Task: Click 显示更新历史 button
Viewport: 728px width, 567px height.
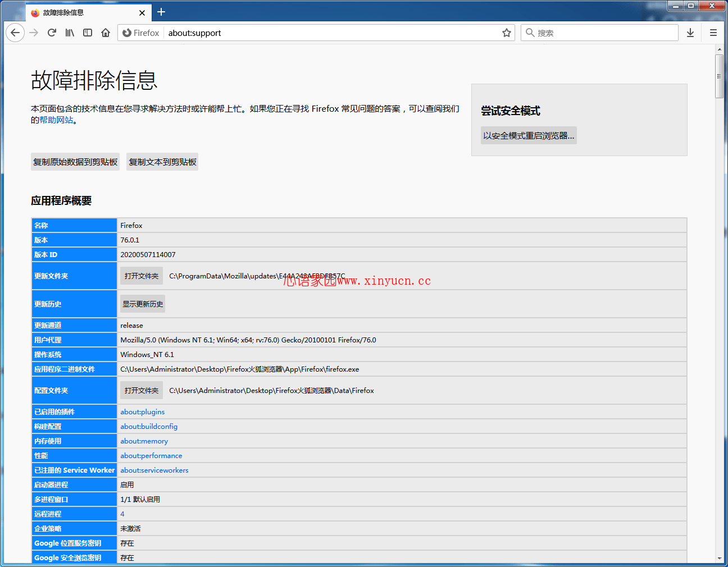Action: point(143,304)
